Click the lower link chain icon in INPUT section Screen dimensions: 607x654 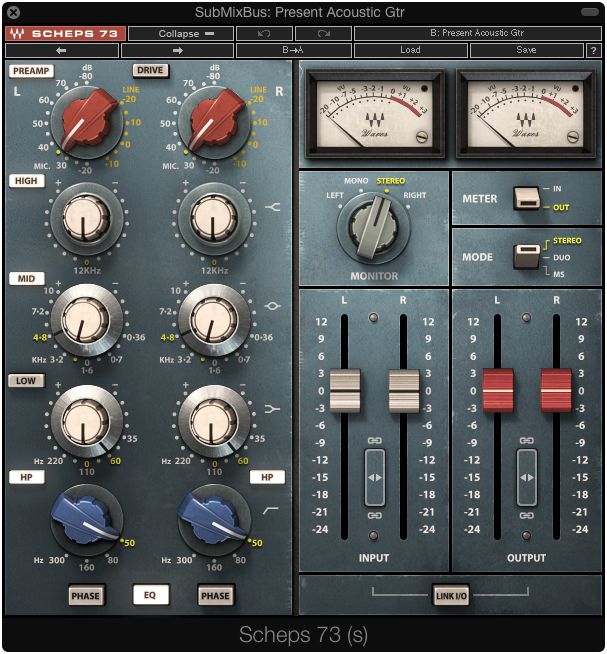(x=374, y=516)
